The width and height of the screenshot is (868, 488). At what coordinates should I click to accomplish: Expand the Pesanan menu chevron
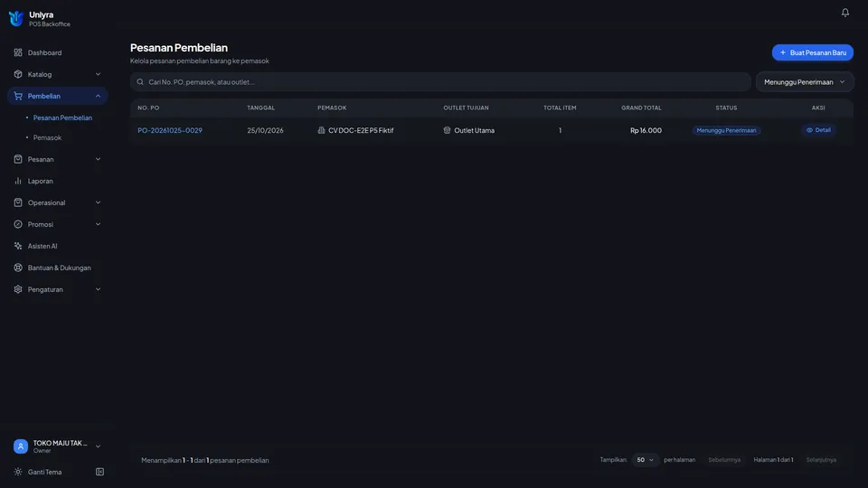[x=98, y=159]
